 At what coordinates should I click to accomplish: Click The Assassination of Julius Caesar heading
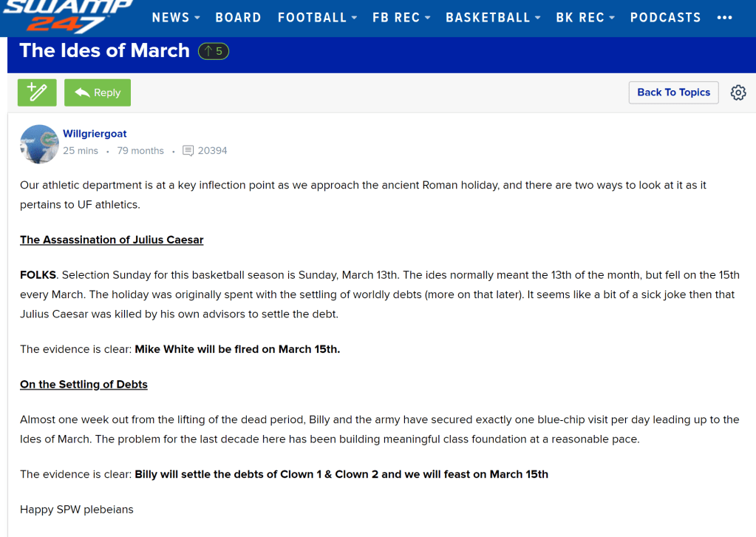click(112, 240)
